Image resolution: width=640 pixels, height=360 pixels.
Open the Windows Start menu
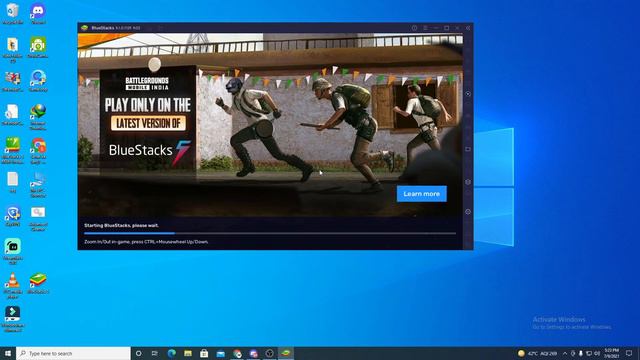coord(8,353)
